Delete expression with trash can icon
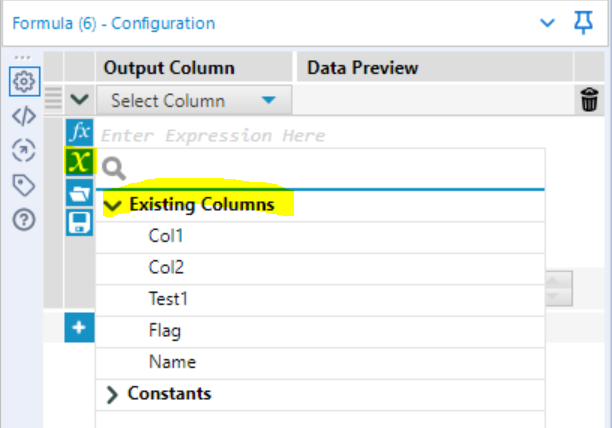 click(590, 100)
